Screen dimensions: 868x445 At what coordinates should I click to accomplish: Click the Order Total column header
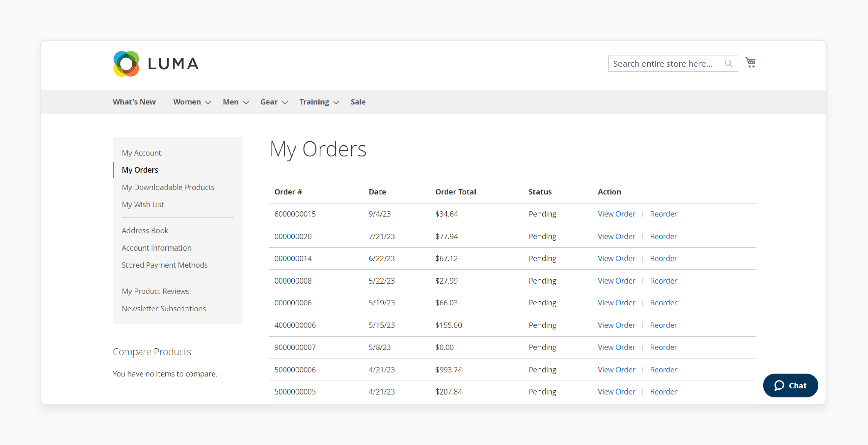point(456,192)
